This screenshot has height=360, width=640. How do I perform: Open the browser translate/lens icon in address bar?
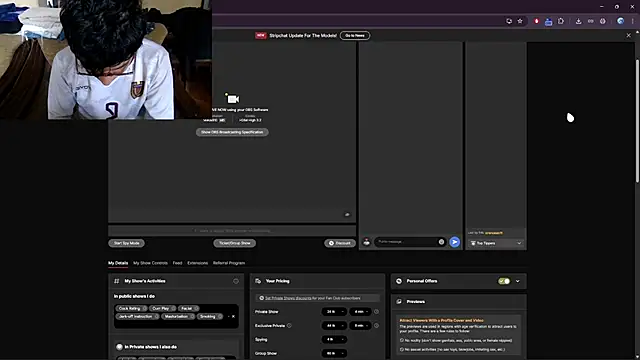509,21
